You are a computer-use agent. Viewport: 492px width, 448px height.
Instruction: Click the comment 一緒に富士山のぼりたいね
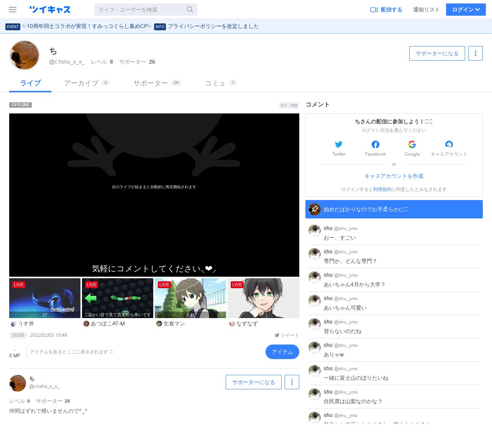click(356, 378)
